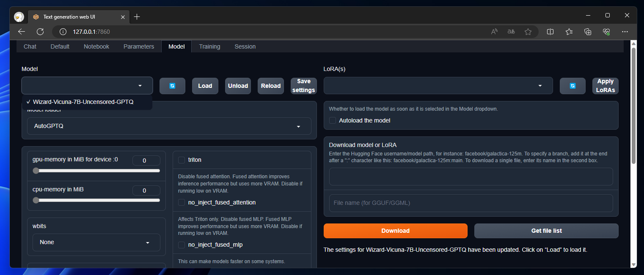Open the browser Settings and more menu
Screen dimensions: 644x275
(625, 32)
